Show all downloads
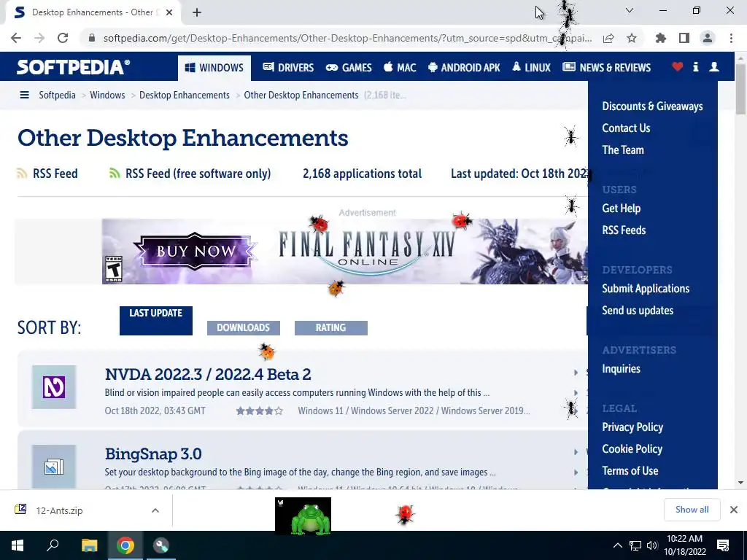747x560 pixels. coord(692,510)
